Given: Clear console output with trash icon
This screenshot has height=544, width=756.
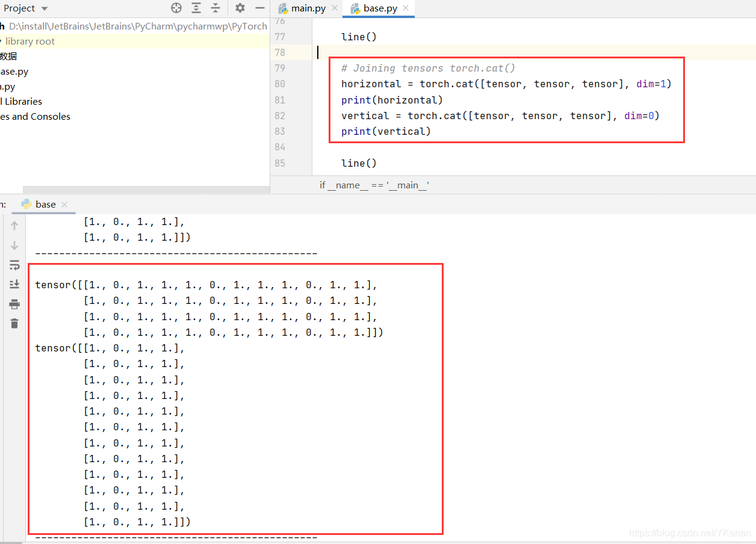Looking at the screenshot, I should click(x=14, y=324).
